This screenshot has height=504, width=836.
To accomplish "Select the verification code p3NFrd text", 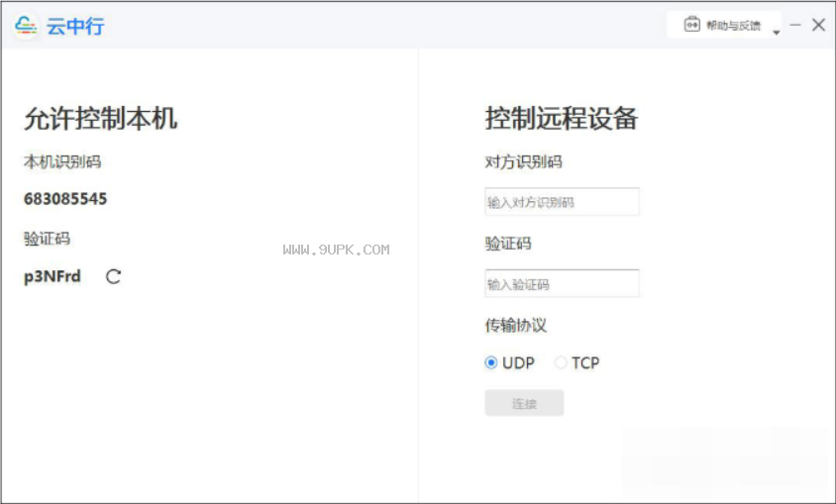I will click(x=52, y=277).
